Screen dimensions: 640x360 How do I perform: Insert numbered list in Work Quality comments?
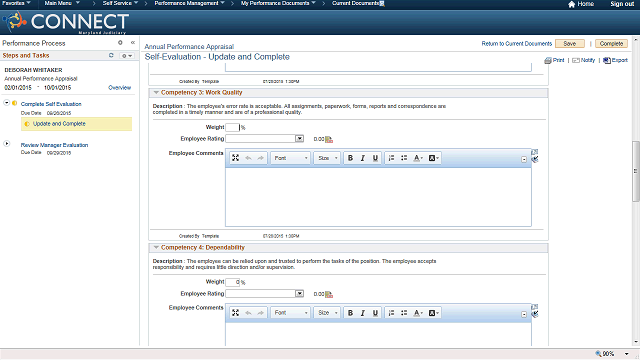tap(391, 158)
